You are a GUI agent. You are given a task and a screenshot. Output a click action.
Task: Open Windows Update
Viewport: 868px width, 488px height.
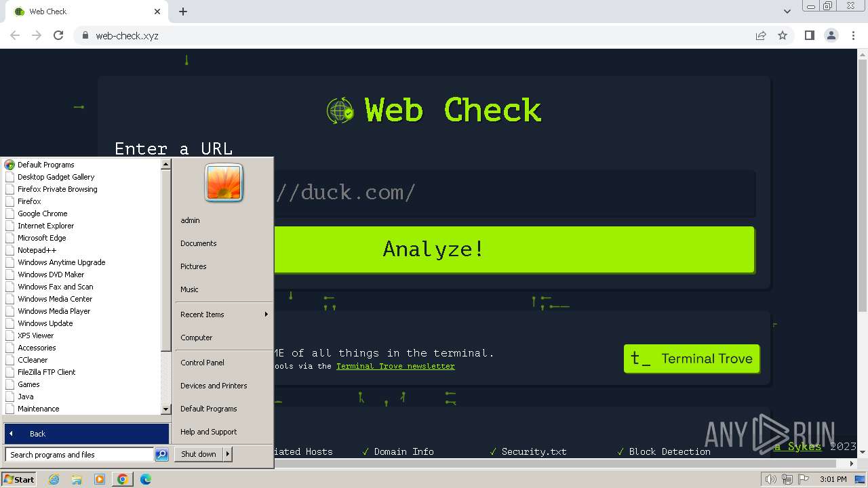click(45, 323)
